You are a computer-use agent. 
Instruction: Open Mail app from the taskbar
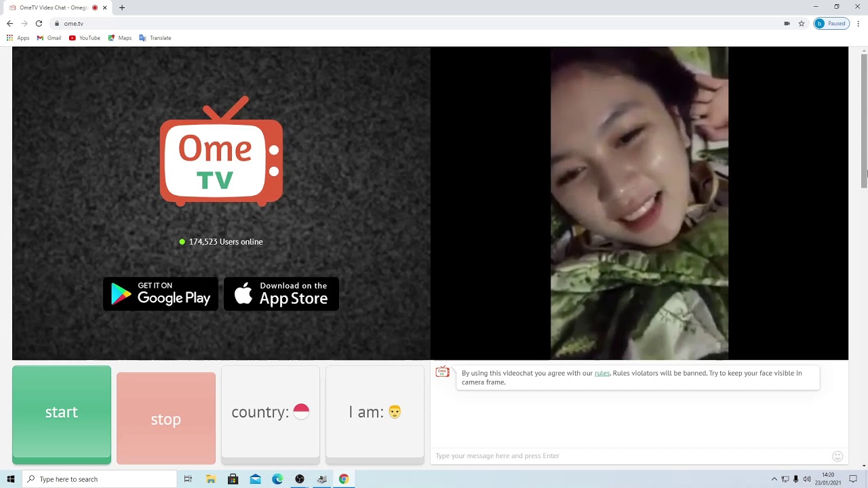click(x=256, y=479)
